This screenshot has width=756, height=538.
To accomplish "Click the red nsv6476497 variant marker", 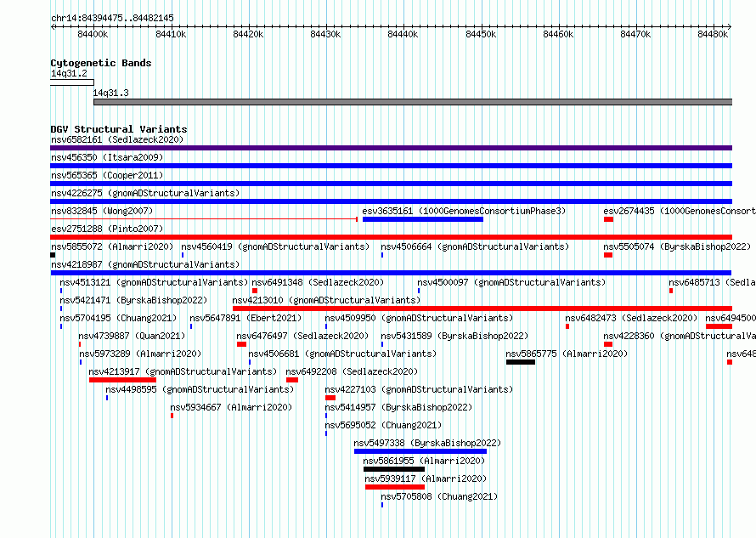I will tap(241, 344).
